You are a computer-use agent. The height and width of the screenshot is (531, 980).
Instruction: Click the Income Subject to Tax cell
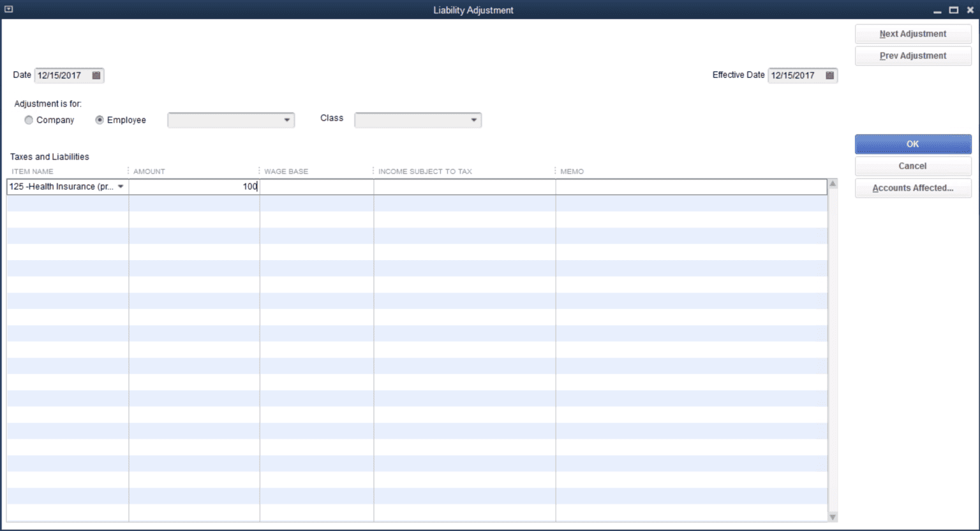tap(464, 186)
